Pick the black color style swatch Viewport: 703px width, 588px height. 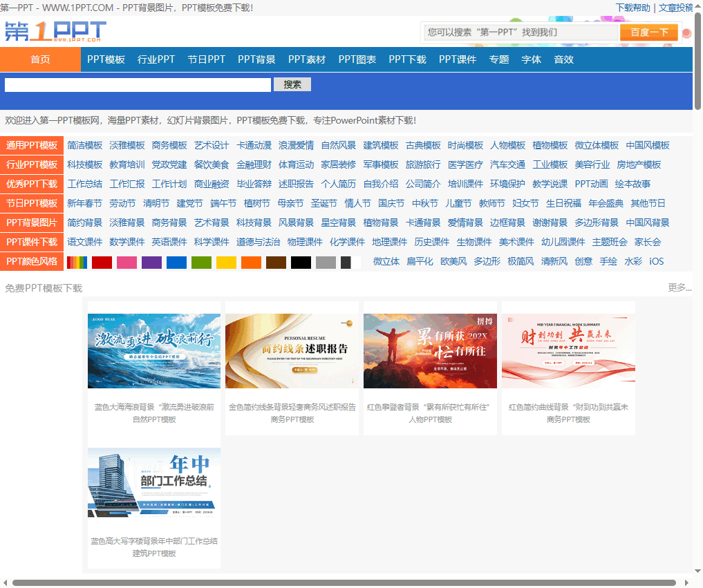click(x=301, y=262)
